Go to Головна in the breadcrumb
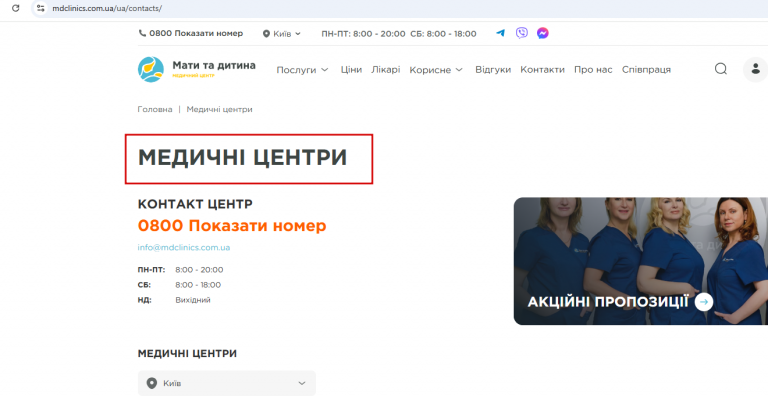Viewport: 768px width, 396px height. pyautogui.click(x=155, y=109)
